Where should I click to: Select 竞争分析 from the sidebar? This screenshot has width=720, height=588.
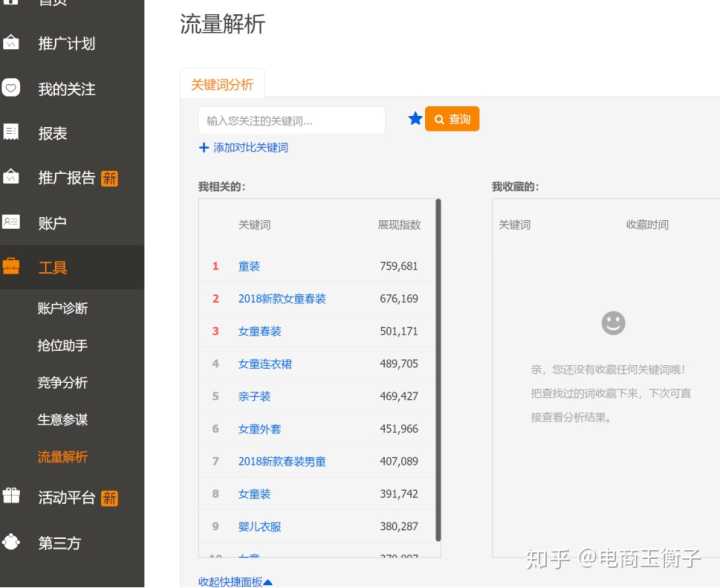pos(63,382)
